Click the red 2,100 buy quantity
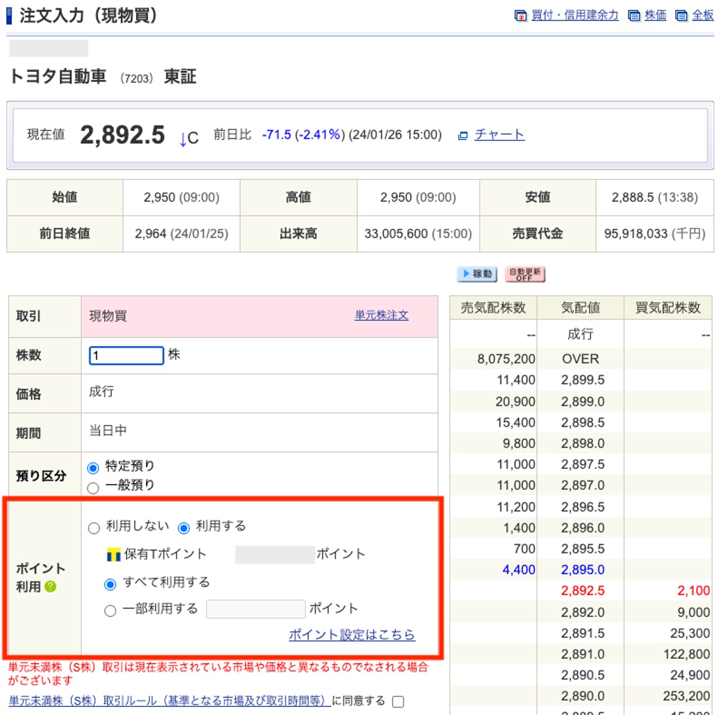The image size is (728, 715). [694, 591]
